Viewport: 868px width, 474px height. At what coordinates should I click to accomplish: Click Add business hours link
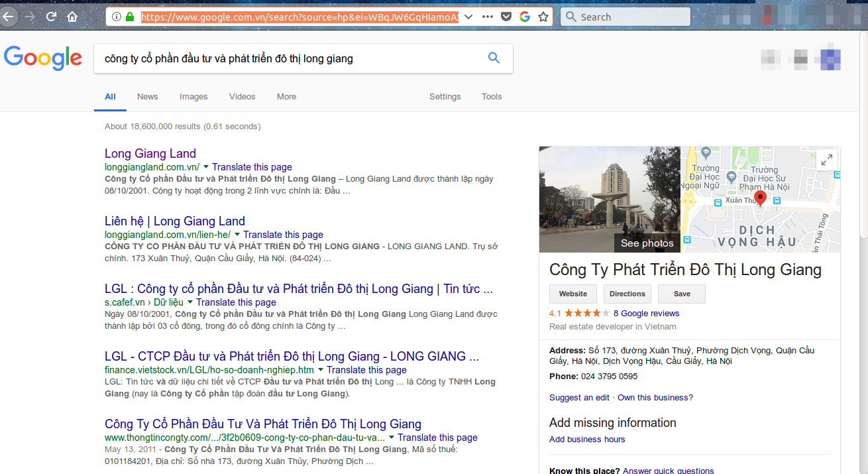tap(587, 440)
